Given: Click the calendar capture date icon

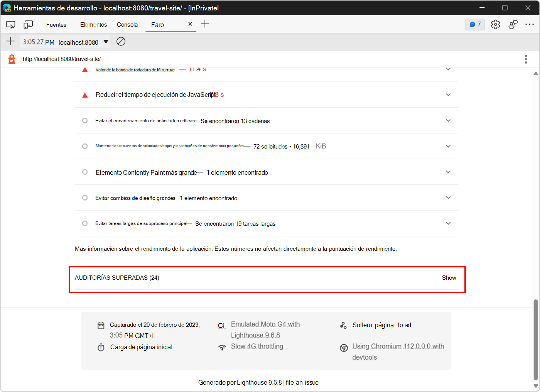Looking at the screenshot, I should 101,326.
